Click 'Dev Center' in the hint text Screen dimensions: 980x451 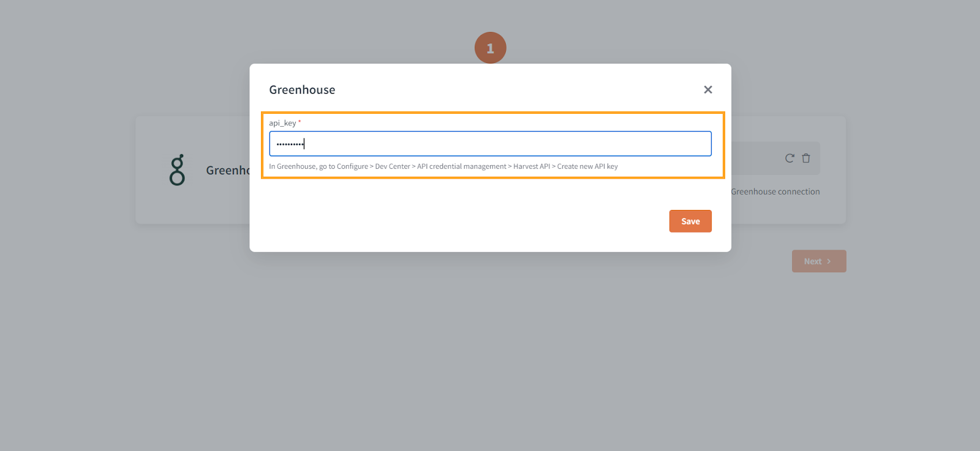(393, 166)
